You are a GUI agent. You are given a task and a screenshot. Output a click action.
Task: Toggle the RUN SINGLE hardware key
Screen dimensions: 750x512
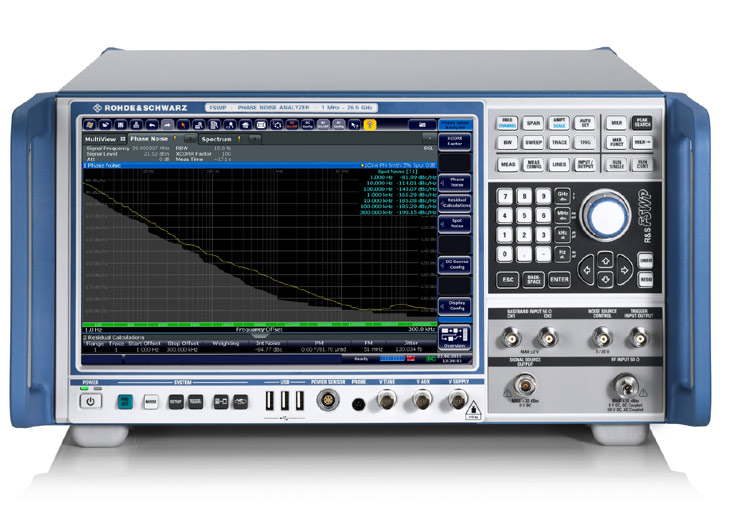617,165
